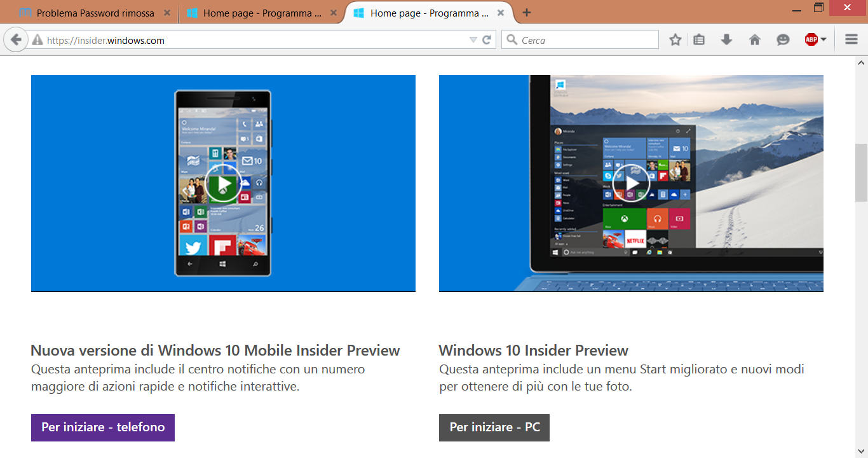868x458 pixels.
Task: Play the Windows 10 PC laptop video
Action: click(x=631, y=183)
